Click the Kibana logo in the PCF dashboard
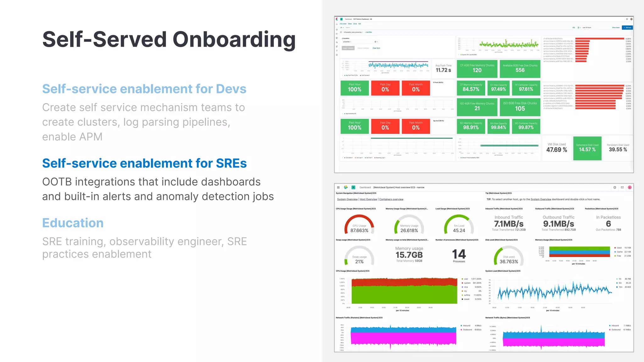644x362 pixels. click(x=337, y=19)
